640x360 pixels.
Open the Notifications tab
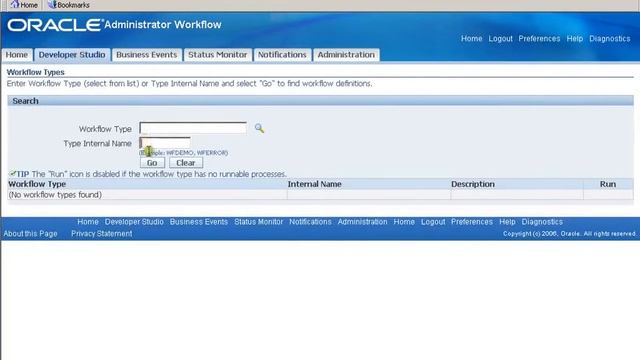[282, 55]
